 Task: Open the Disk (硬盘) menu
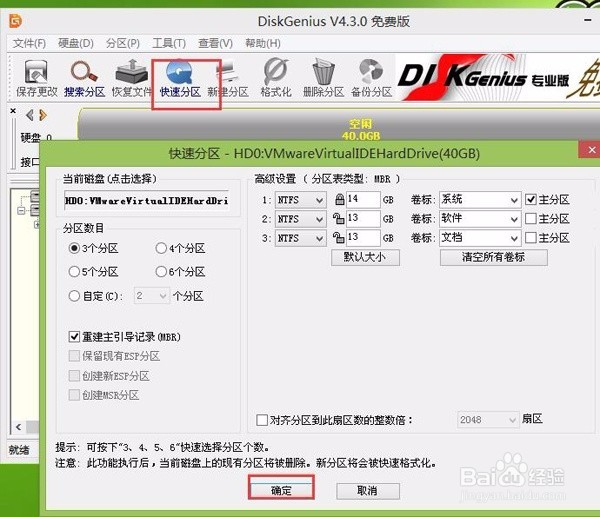[76, 43]
